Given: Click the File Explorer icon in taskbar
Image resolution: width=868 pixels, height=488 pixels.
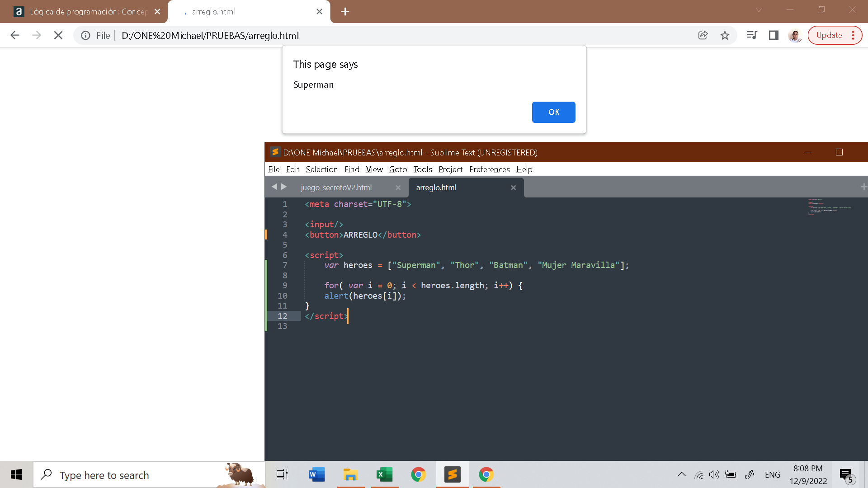Looking at the screenshot, I should (x=350, y=475).
